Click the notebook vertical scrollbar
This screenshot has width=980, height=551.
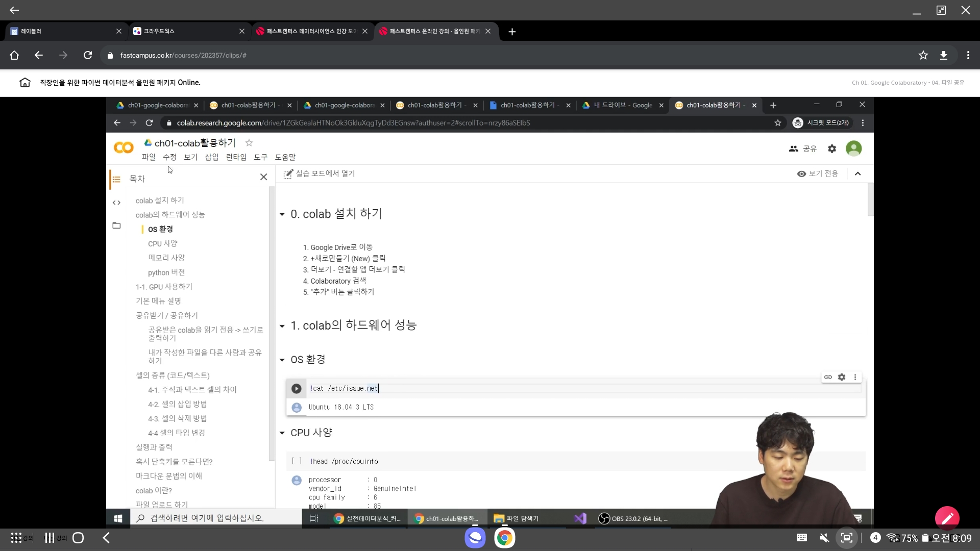coord(870,199)
